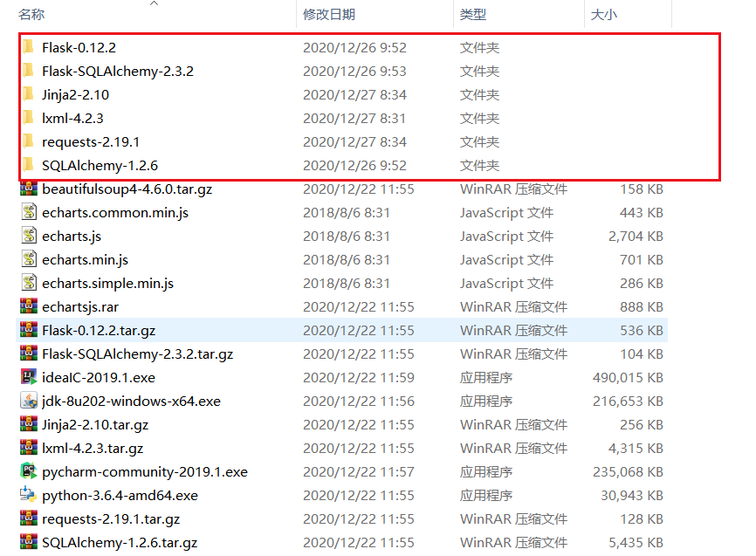Click the echartsjs.rar archive icon

click(29, 306)
